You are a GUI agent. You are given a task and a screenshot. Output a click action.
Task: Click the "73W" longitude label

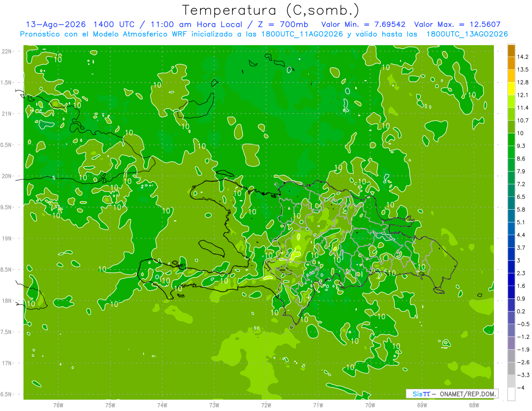tap(214, 405)
